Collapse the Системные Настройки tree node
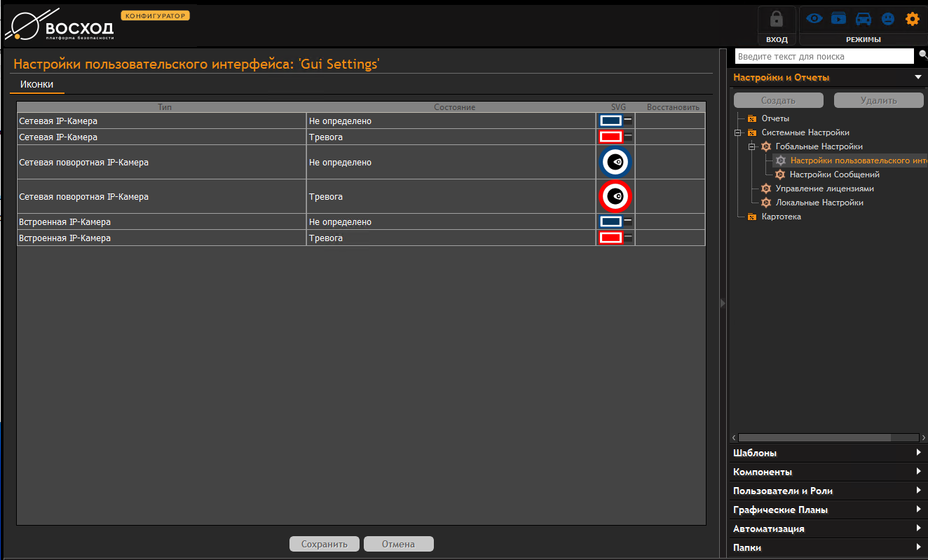Screen dimensions: 928x560 pyautogui.click(x=737, y=132)
